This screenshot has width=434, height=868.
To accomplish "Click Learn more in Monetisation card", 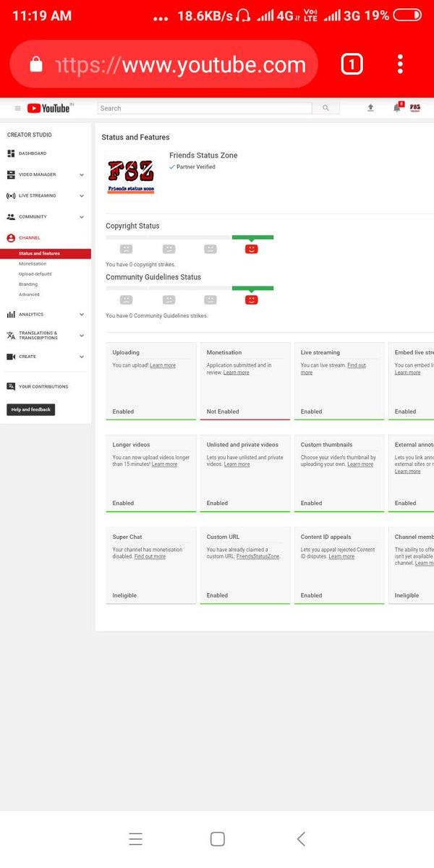I will tap(237, 373).
